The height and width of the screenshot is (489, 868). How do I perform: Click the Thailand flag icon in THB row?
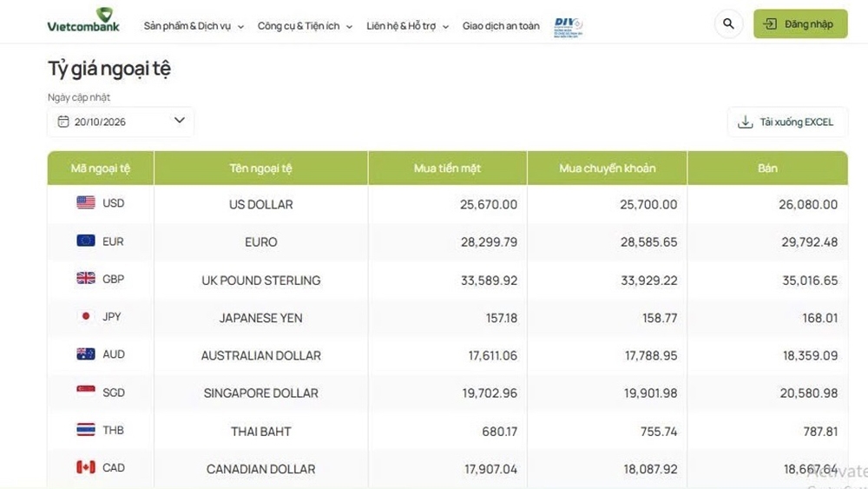click(x=86, y=429)
